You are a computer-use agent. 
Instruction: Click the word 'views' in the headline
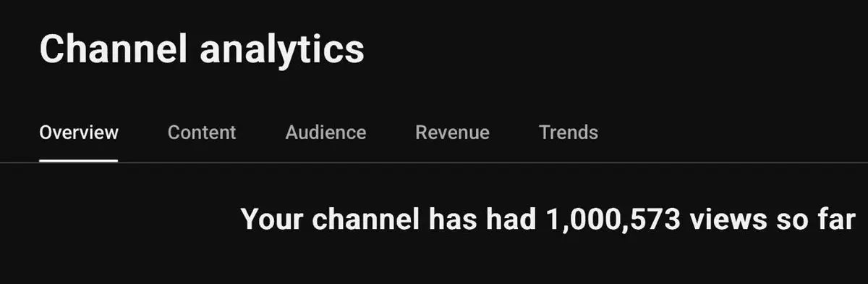[x=726, y=220]
